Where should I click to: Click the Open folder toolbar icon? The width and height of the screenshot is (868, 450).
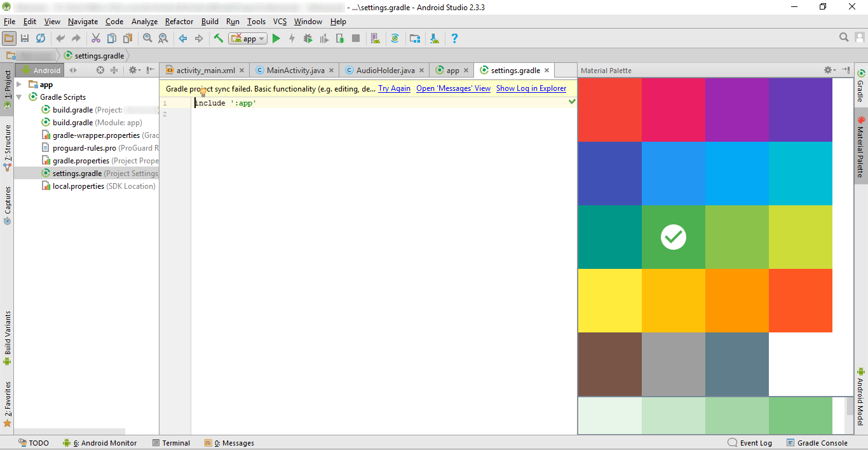[x=9, y=38]
